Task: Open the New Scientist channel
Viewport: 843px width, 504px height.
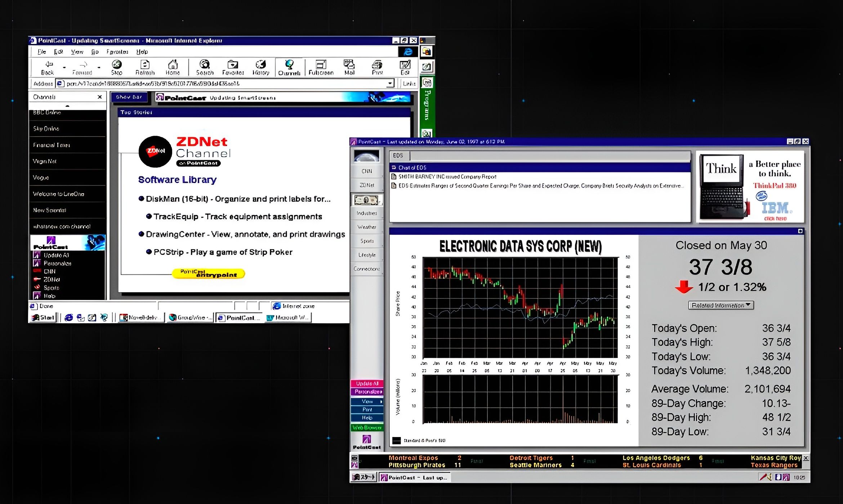Action: pos(67,210)
